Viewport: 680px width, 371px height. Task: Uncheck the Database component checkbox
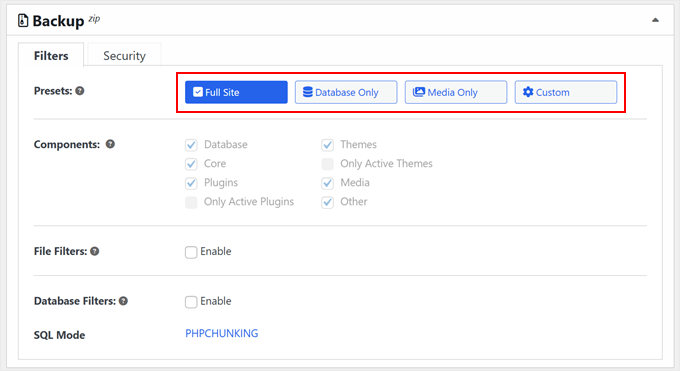(191, 145)
